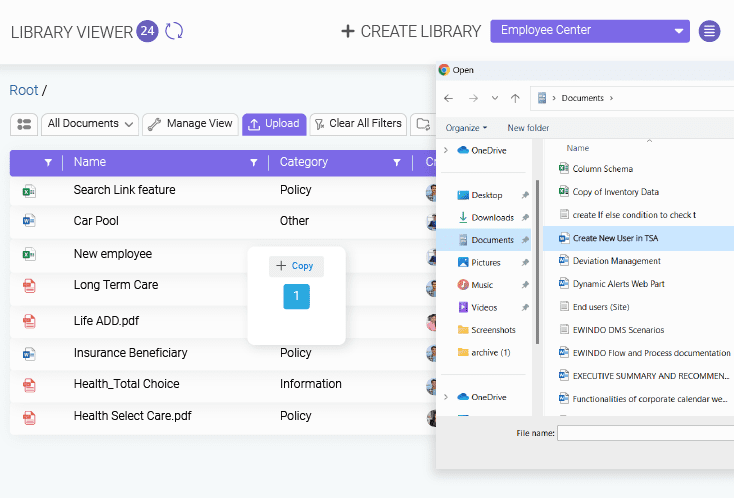Click the Name column header in file list
This screenshot has width=734, height=498.
578,148
